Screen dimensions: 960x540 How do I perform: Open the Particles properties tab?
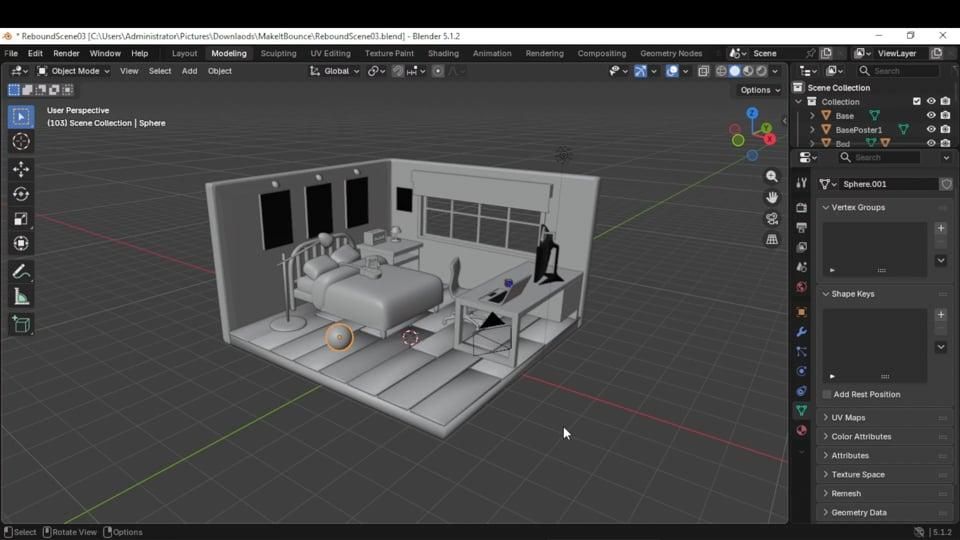tap(801, 351)
